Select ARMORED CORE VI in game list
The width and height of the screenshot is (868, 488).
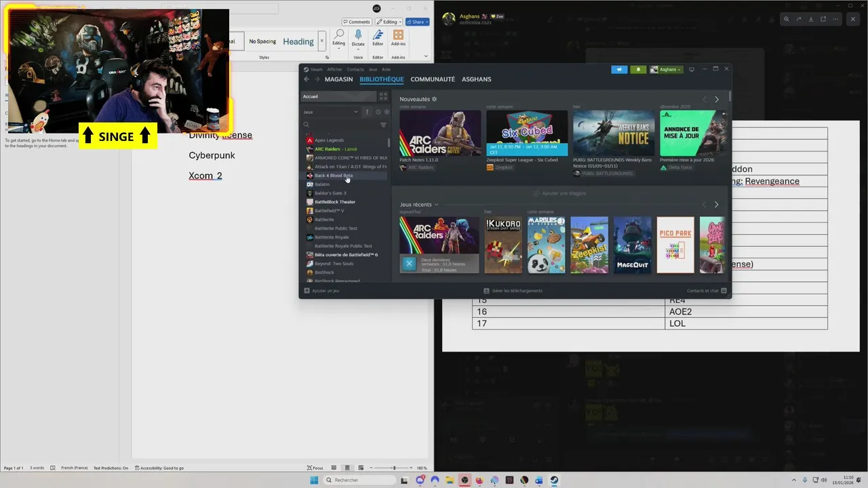[346, 158]
